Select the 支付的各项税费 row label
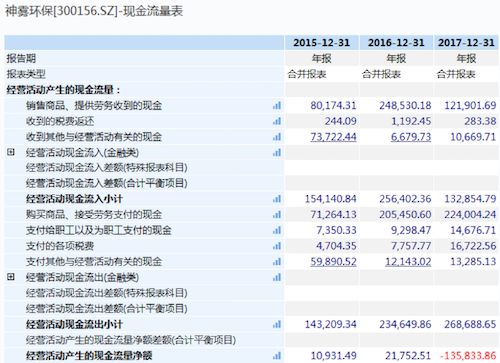Viewport: 500px width, 363px height. [x=60, y=246]
